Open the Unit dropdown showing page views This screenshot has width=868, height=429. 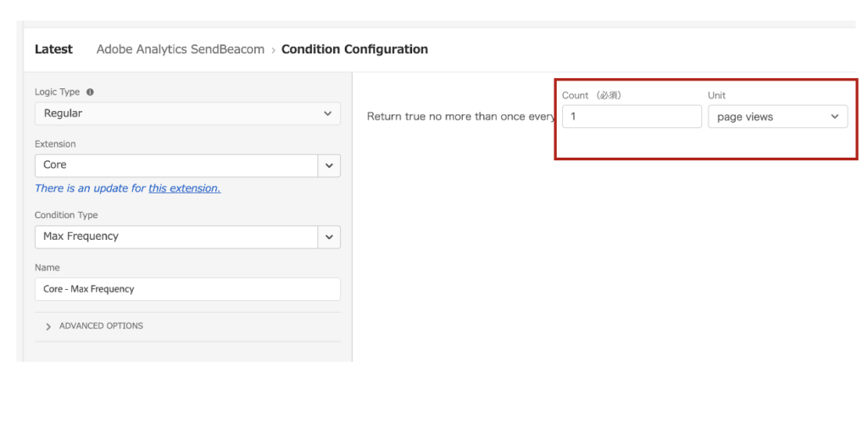point(778,117)
